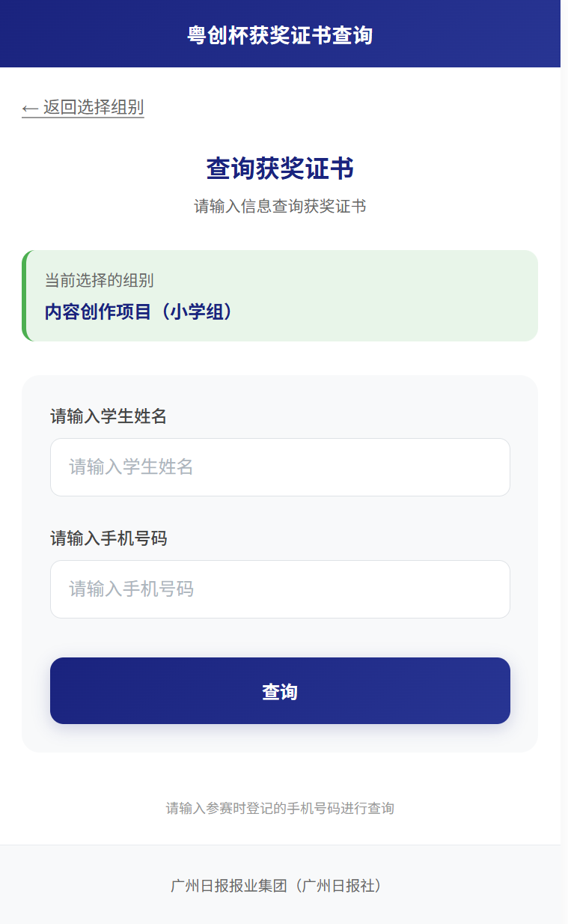The image size is (568, 924).
Task: Focus the phone number input box
Action: tap(280, 589)
